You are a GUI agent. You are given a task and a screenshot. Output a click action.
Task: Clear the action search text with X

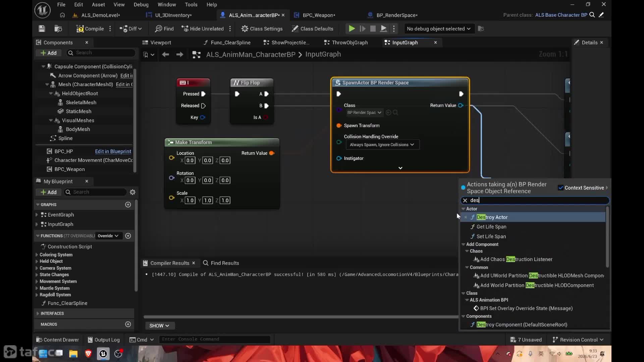[465, 200]
